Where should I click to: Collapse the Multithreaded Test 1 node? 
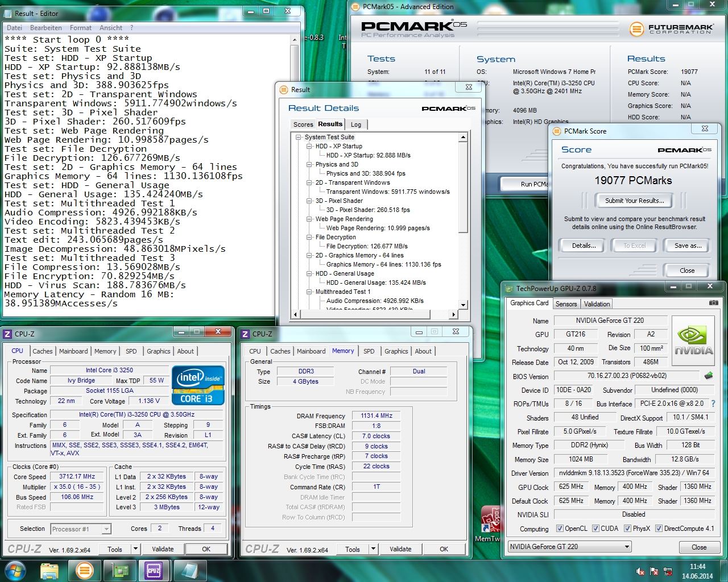click(x=309, y=292)
